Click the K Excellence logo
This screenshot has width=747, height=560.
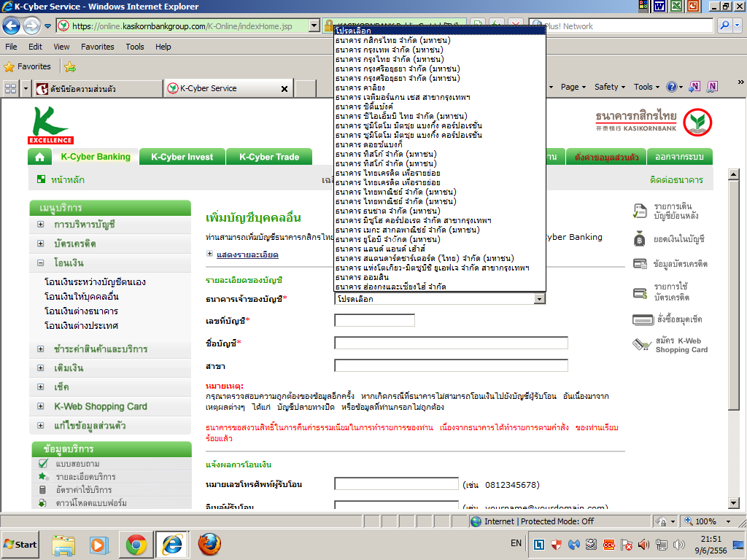point(50,125)
